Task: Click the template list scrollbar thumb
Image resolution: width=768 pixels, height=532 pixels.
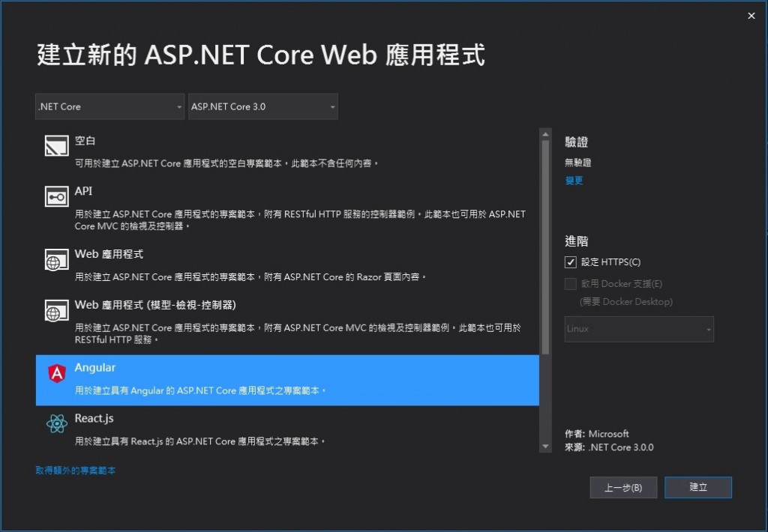Action: pos(545,247)
